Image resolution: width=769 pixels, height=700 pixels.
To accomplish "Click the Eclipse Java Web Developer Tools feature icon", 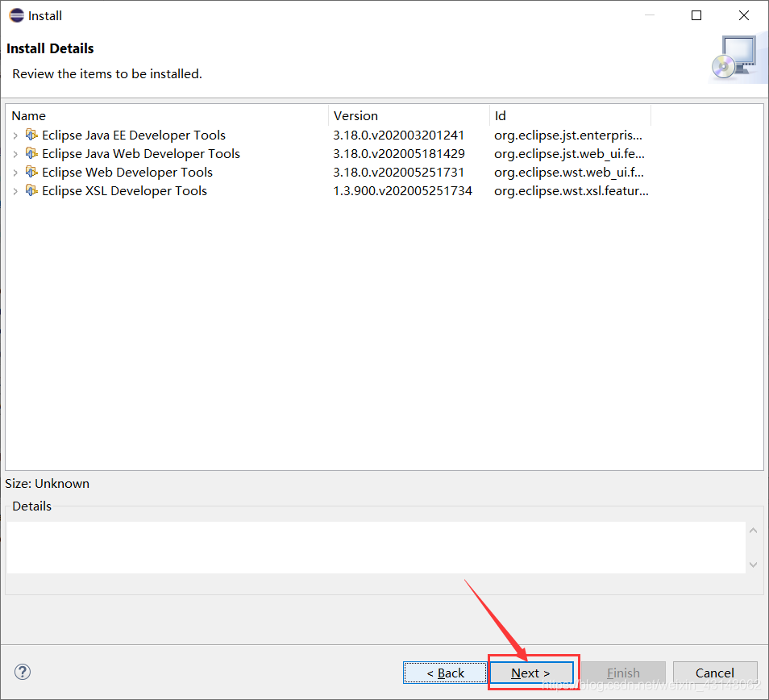I will click(31, 153).
